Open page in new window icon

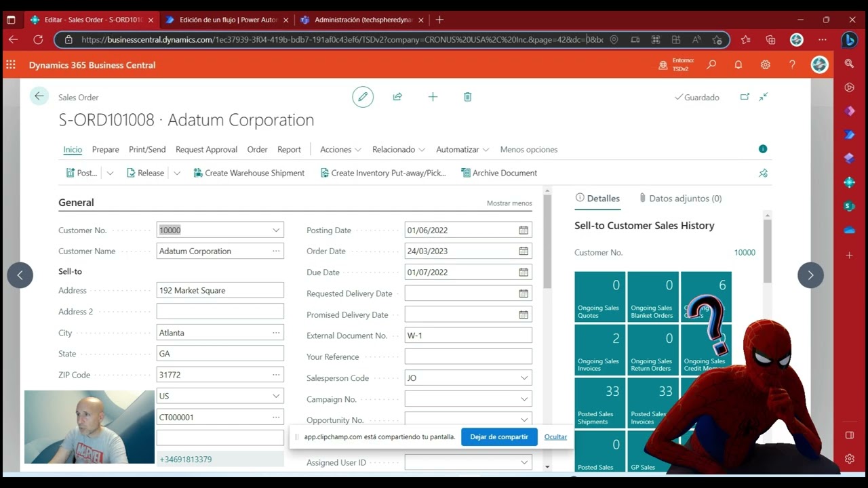[745, 97]
